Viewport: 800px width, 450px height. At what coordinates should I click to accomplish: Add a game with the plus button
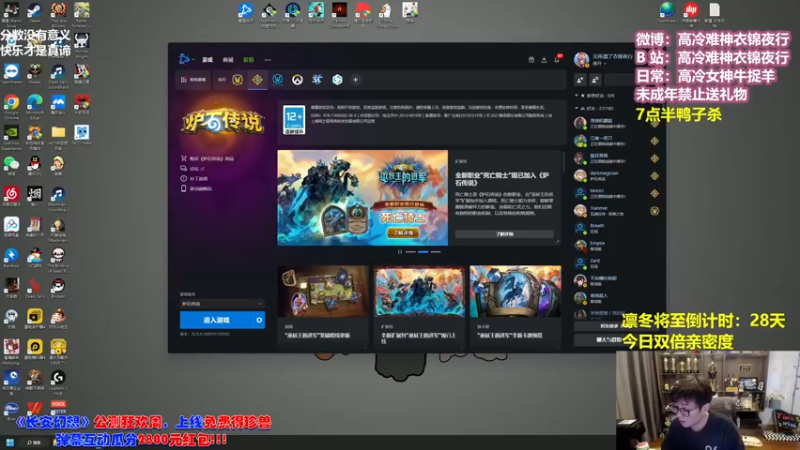coord(356,80)
